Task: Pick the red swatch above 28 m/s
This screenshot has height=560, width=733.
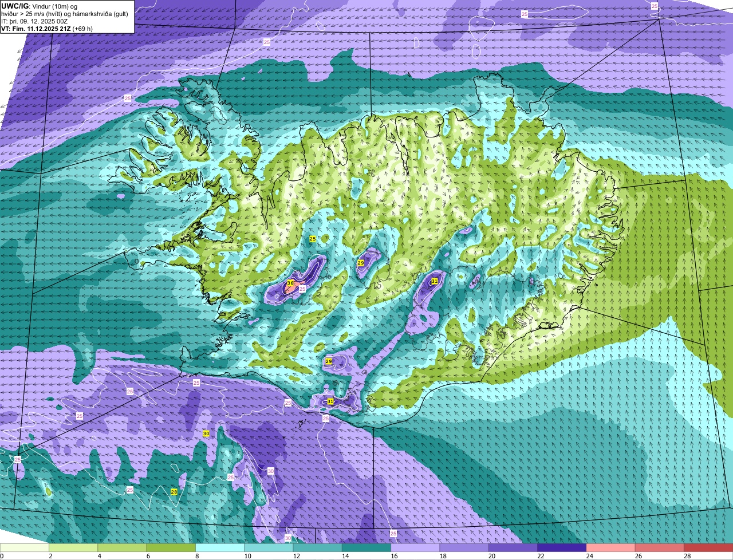Action: click(708, 547)
